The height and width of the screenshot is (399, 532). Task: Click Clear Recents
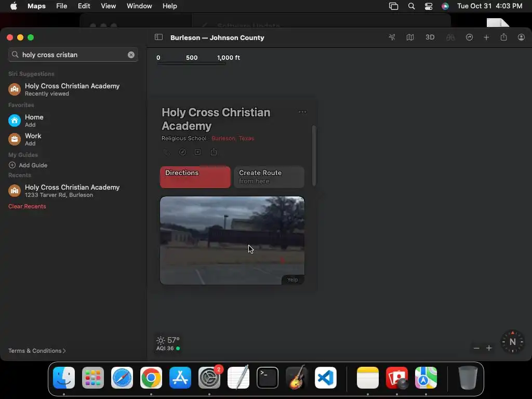click(x=27, y=206)
